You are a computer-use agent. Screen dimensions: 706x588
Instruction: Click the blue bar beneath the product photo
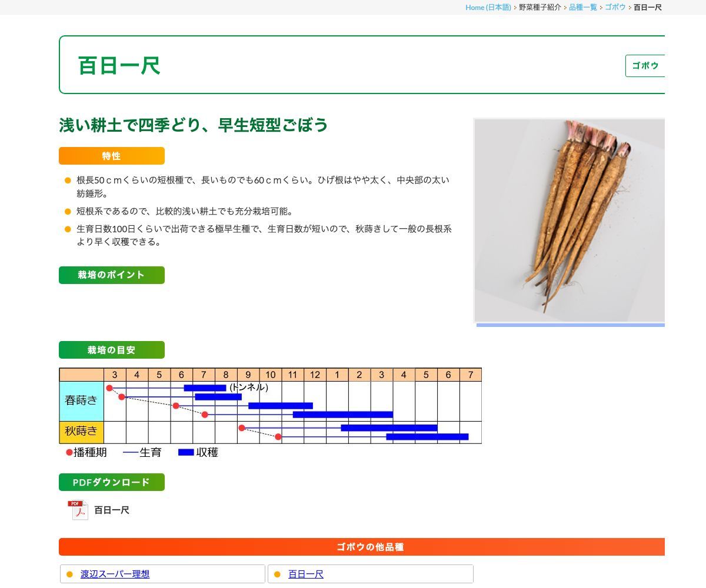[x=570, y=325]
